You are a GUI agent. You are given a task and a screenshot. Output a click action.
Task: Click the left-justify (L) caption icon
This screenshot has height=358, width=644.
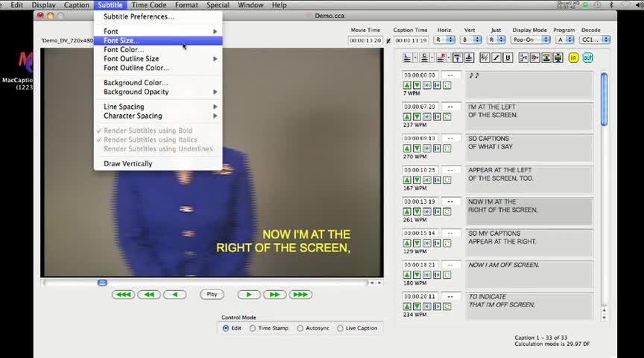click(x=407, y=58)
